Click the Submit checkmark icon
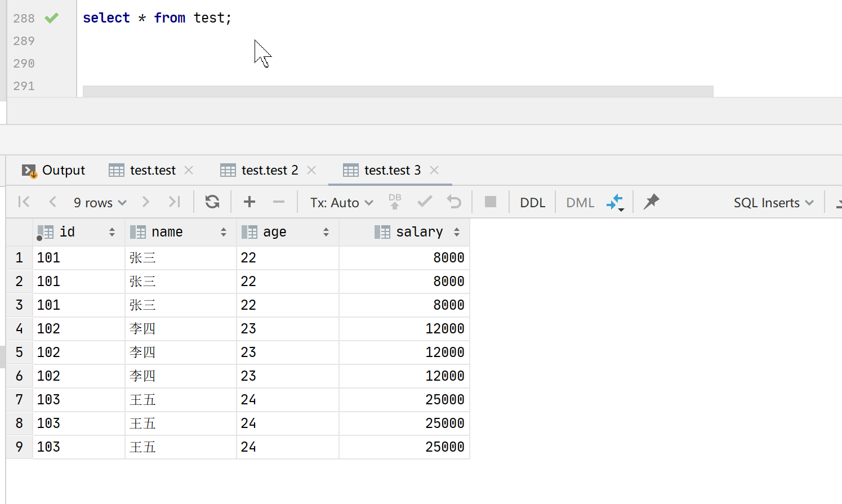The height and width of the screenshot is (504, 842). point(425,202)
